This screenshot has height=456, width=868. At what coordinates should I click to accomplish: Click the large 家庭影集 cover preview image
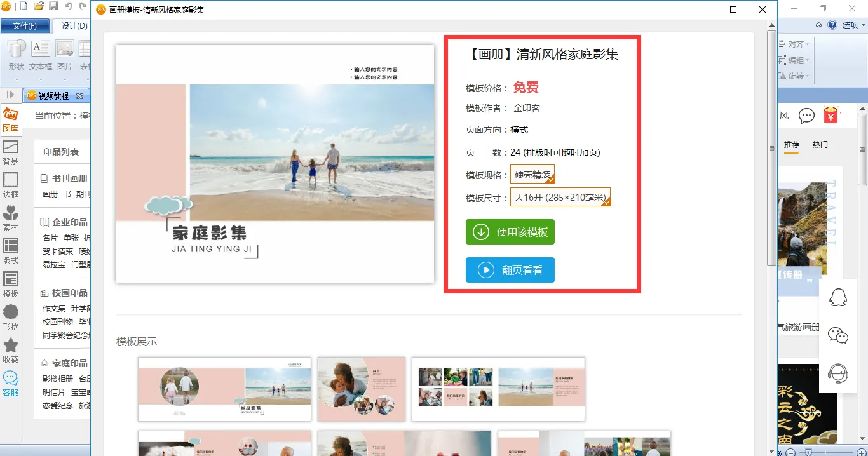[x=275, y=163]
